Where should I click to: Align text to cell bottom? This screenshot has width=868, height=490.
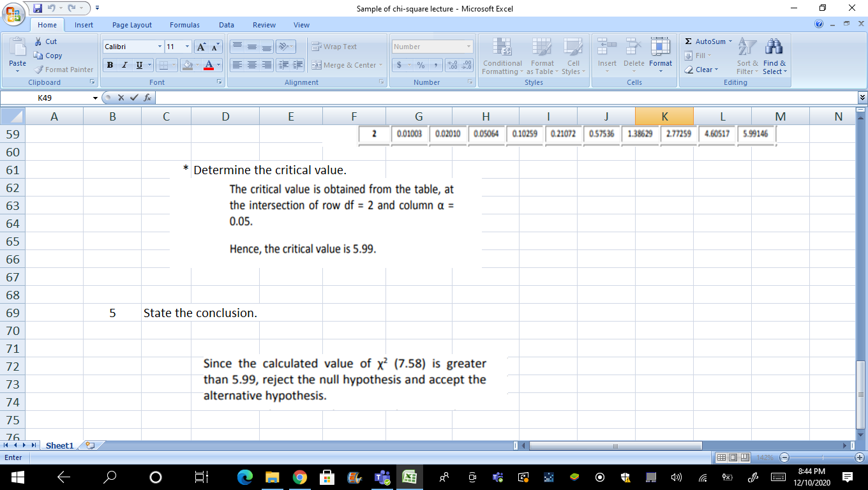pos(267,47)
